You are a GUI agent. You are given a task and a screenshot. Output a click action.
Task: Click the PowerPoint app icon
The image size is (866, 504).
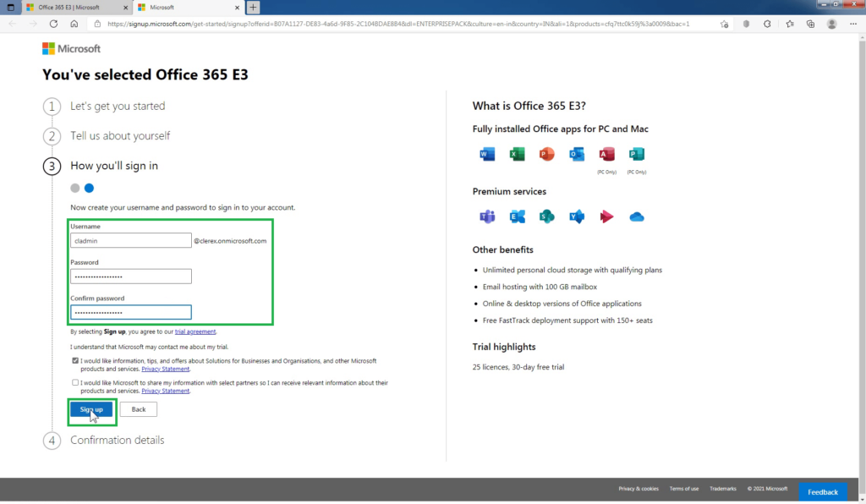tap(547, 154)
